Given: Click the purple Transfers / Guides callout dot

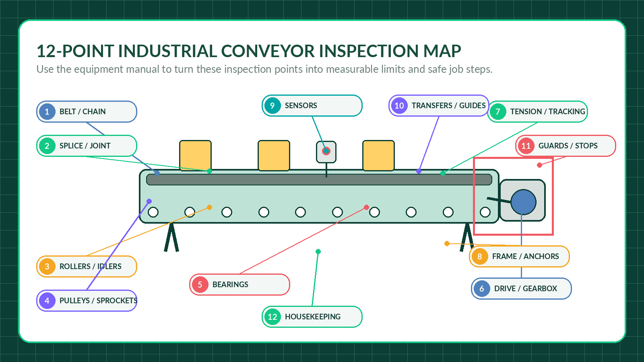Looking at the screenshot, I should [x=419, y=171].
